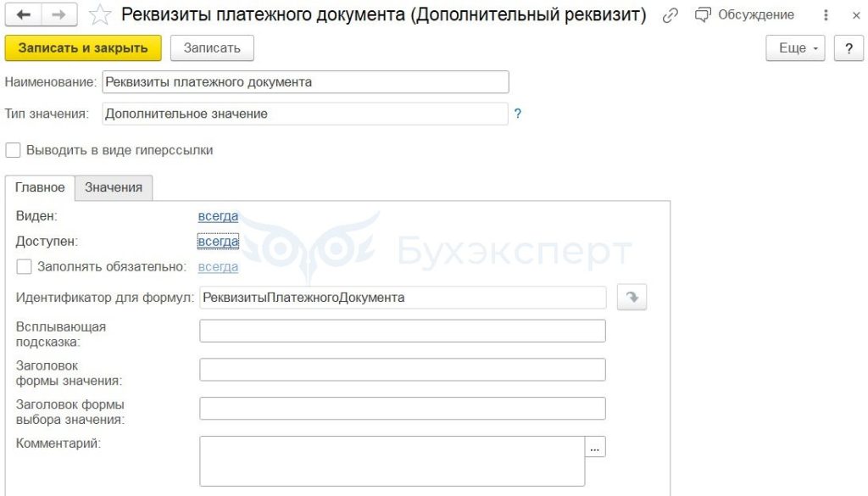Toggle Заполнять обязательно checkbox
The height and width of the screenshot is (496, 868).
click(x=25, y=267)
